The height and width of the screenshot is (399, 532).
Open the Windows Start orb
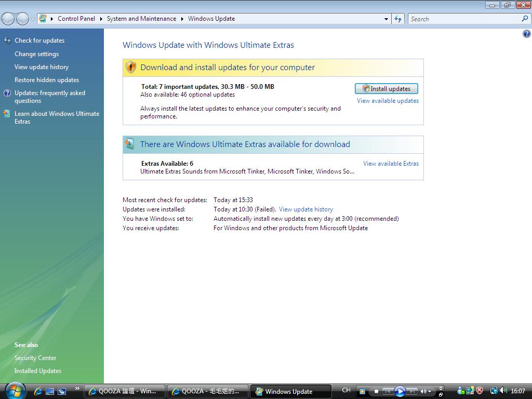click(x=15, y=391)
